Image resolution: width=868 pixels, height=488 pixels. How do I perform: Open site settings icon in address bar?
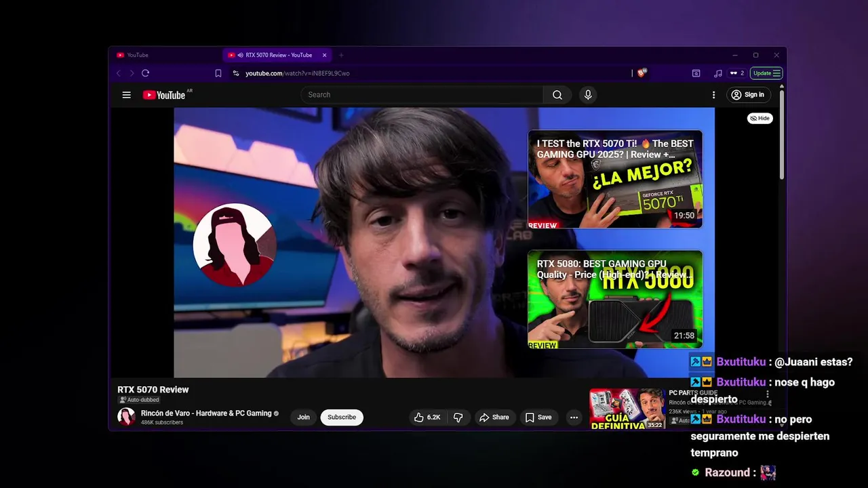click(x=236, y=73)
